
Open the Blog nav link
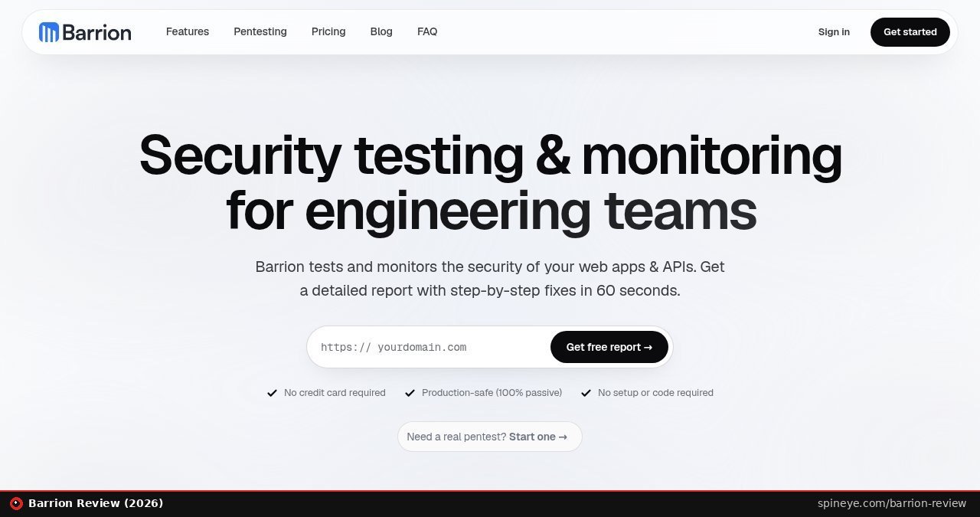click(381, 31)
